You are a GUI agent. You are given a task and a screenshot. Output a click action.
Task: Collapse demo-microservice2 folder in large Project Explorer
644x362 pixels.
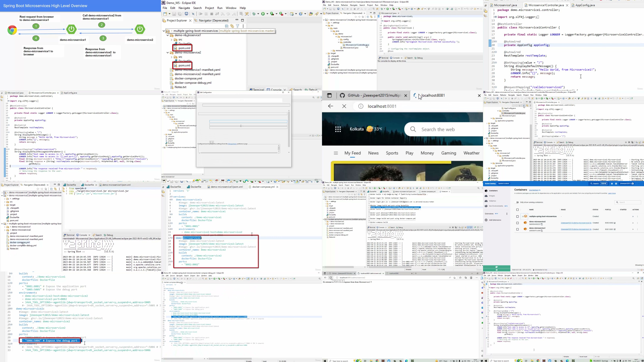[x=168, y=53]
